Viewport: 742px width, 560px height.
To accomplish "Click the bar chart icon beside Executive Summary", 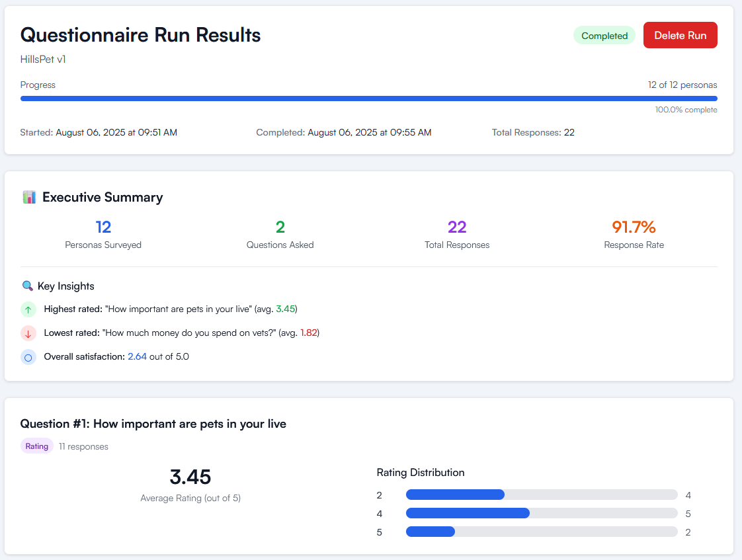I will 29,197.
